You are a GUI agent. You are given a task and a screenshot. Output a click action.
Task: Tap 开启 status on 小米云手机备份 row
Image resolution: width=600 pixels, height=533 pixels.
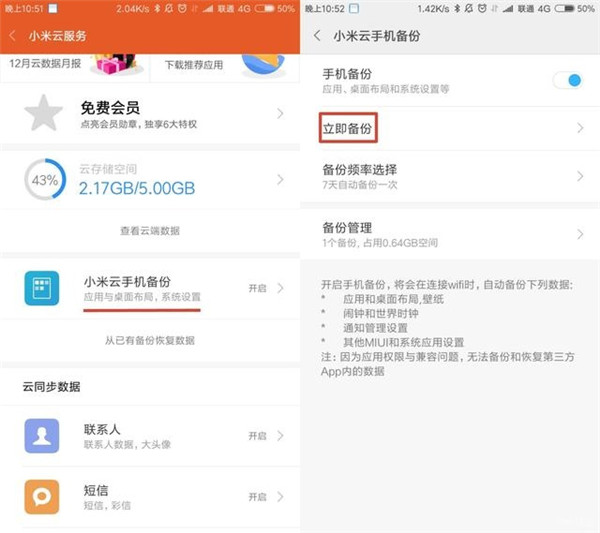(x=257, y=288)
